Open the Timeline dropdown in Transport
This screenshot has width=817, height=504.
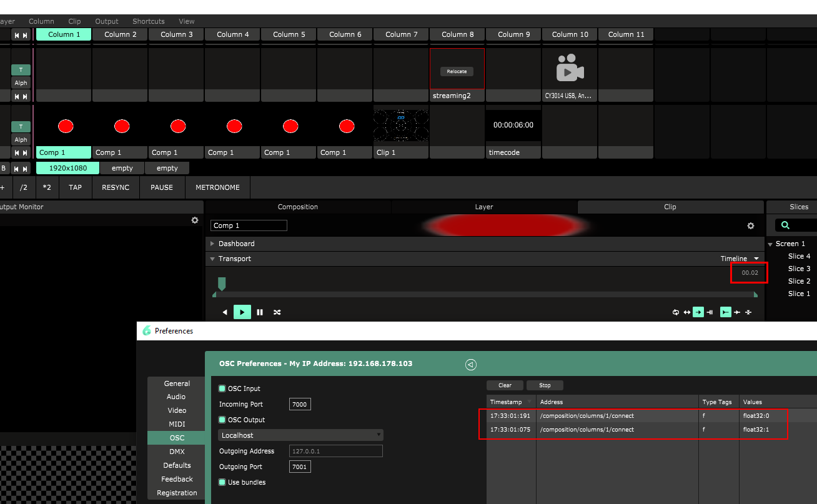740,259
